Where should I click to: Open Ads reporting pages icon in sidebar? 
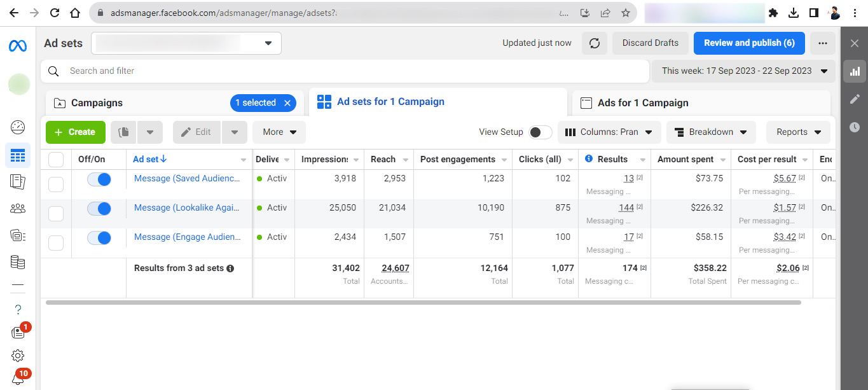tap(18, 182)
